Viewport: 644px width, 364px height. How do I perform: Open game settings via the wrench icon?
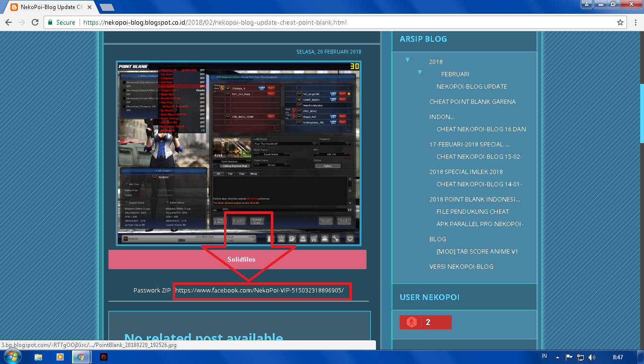click(x=335, y=238)
